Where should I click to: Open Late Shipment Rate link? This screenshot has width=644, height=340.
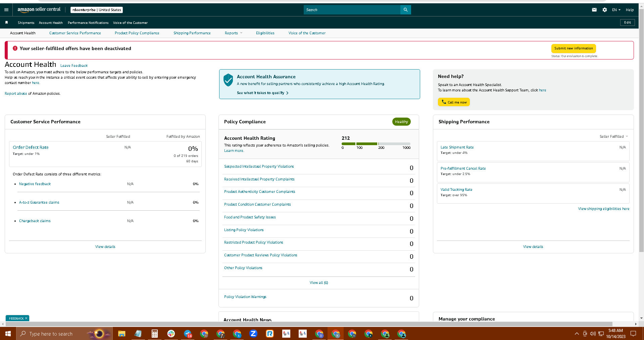(457, 147)
